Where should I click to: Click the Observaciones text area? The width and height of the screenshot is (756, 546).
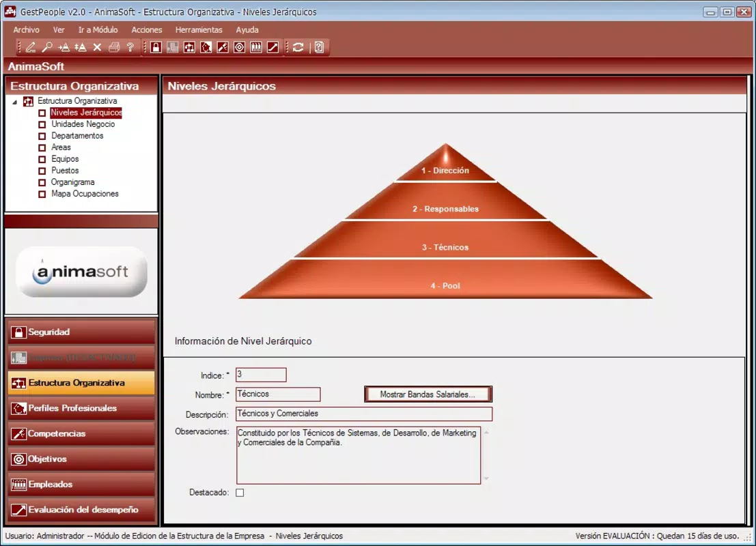[x=359, y=455]
